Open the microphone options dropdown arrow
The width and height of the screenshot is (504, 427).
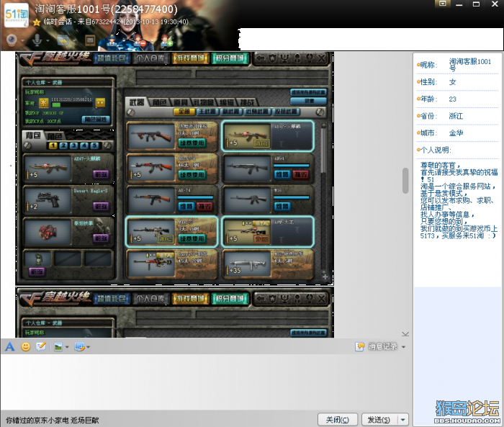click(48, 41)
